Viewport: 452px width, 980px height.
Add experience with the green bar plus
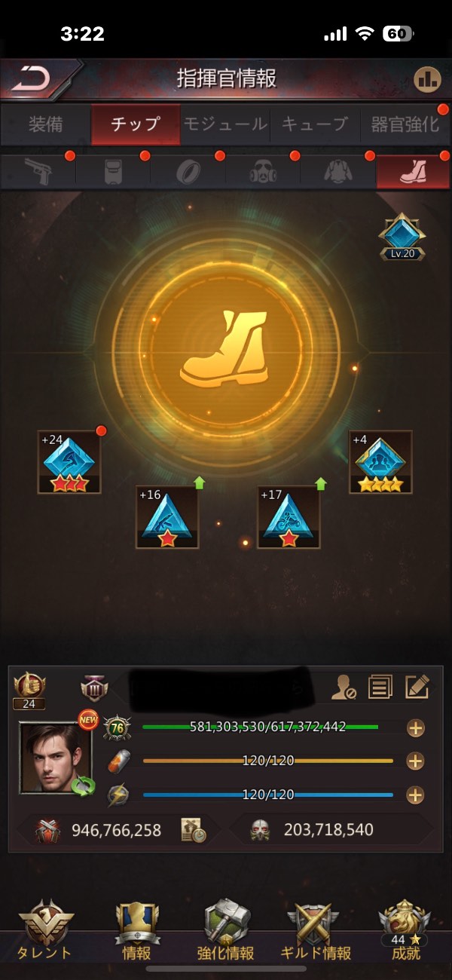click(415, 728)
